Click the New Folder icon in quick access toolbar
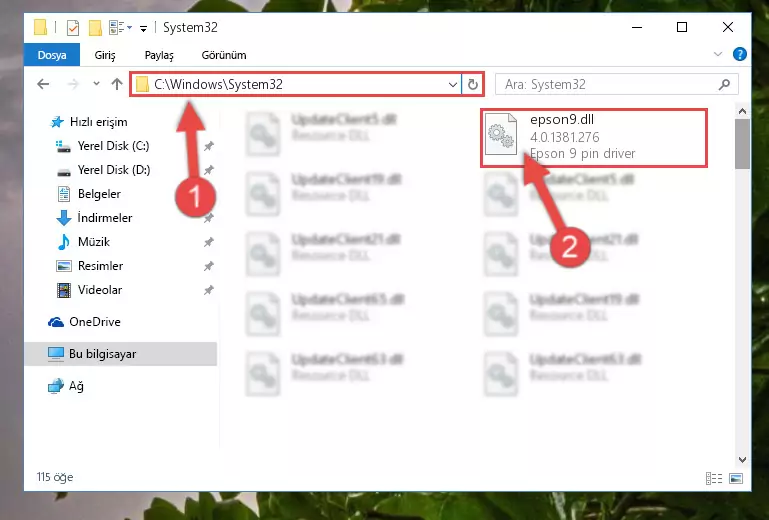Image resolution: width=769 pixels, height=520 pixels. point(95,28)
